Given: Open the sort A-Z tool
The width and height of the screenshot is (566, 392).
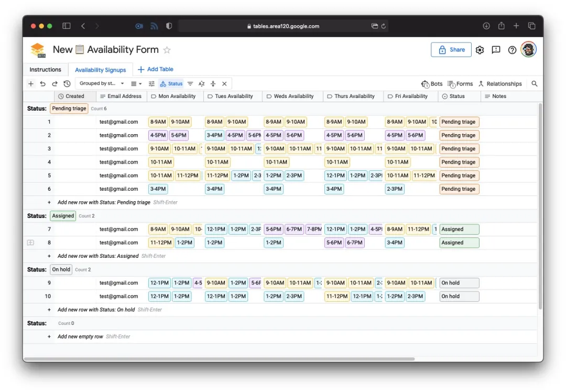Looking at the screenshot, I should 201,84.
